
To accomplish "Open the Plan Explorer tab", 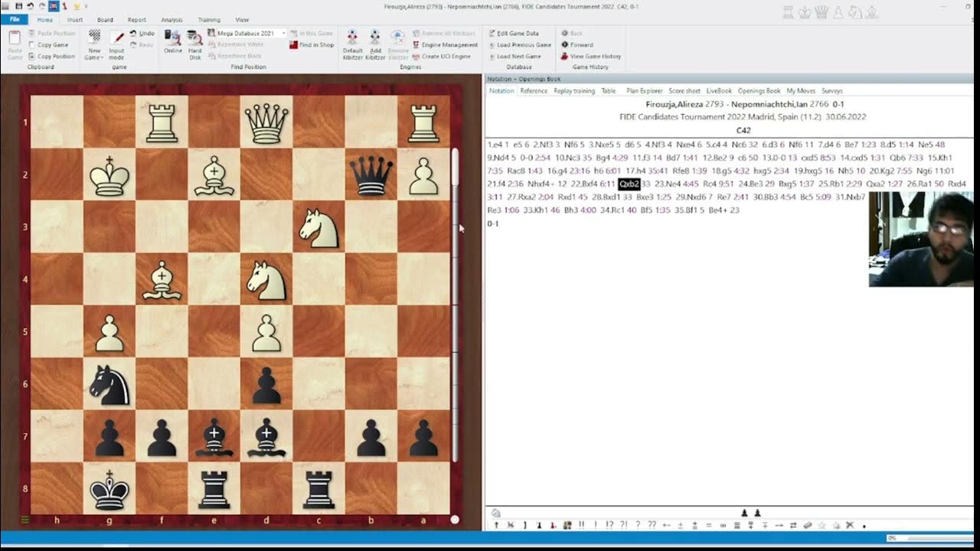I will tap(645, 91).
